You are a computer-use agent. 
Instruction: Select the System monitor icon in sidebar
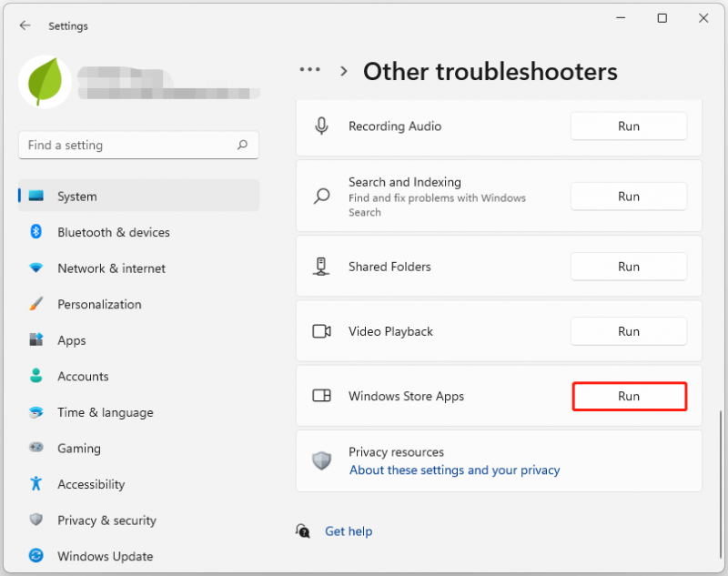click(36, 196)
